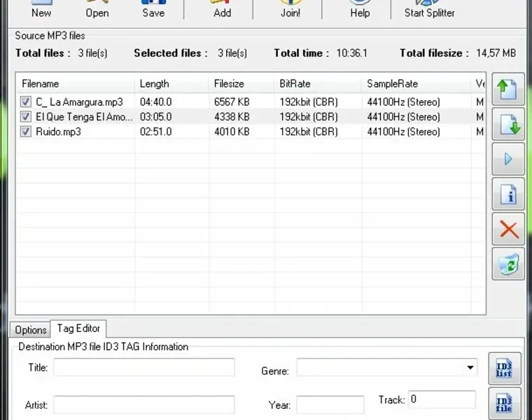Sort by the Filename column header
This screenshot has height=420, width=532.
click(x=76, y=84)
